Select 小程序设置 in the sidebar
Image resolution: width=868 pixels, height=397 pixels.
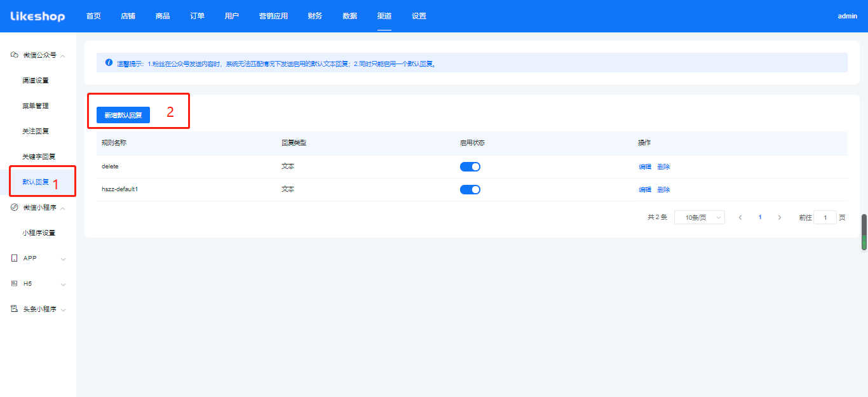39,233
